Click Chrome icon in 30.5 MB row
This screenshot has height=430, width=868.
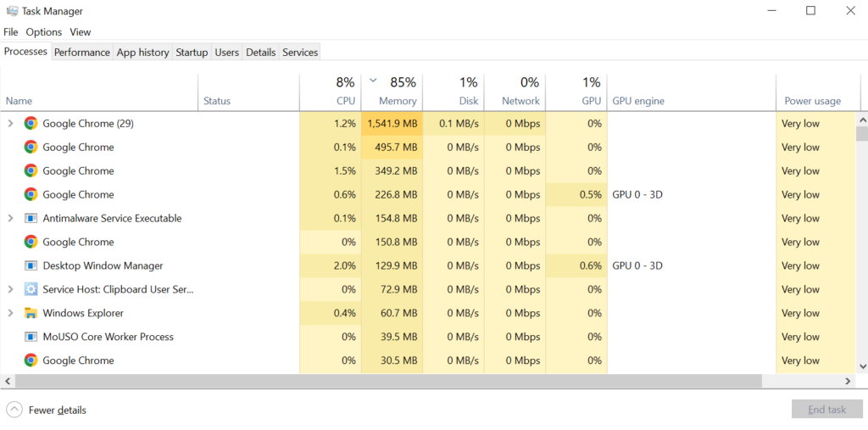(31, 360)
